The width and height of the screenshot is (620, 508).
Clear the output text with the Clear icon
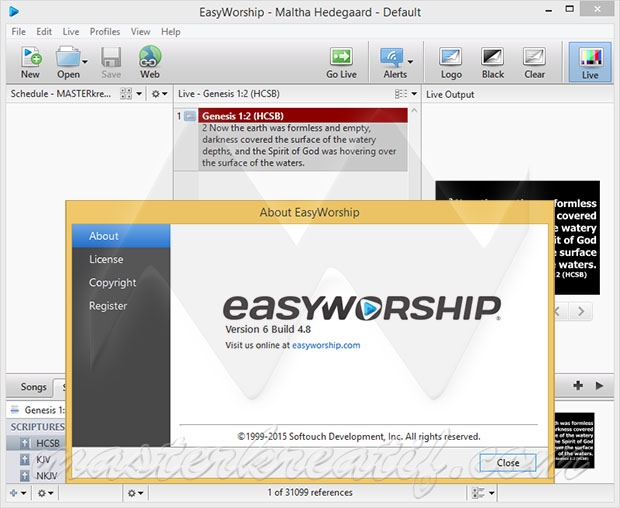(x=535, y=62)
